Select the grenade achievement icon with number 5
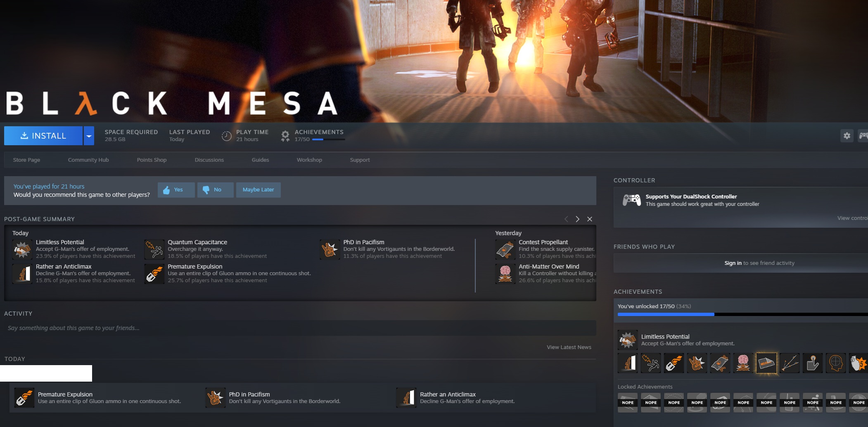 coord(859,363)
